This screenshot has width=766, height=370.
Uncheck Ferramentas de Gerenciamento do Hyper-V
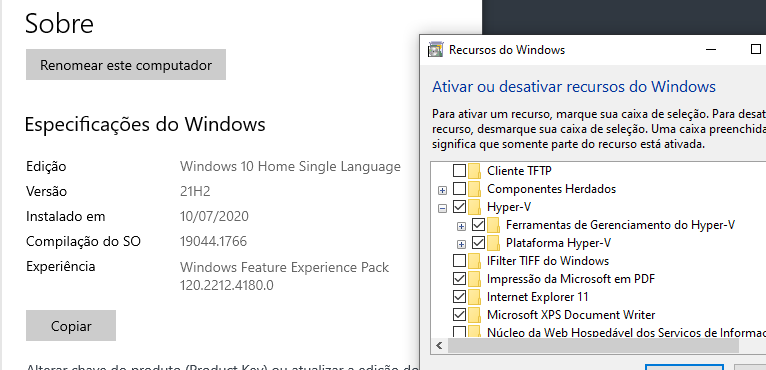[479, 225]
